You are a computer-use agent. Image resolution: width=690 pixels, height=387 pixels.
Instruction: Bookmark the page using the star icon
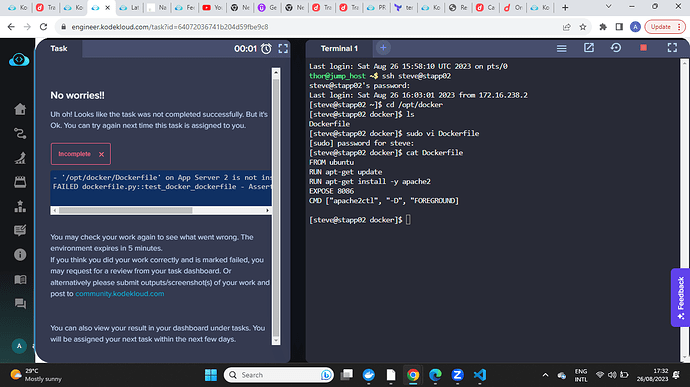tap(583, 27)
